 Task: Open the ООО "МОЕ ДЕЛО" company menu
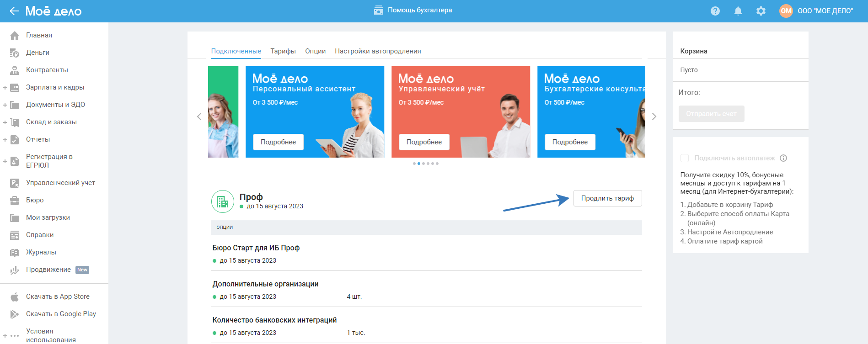[825, 11]
